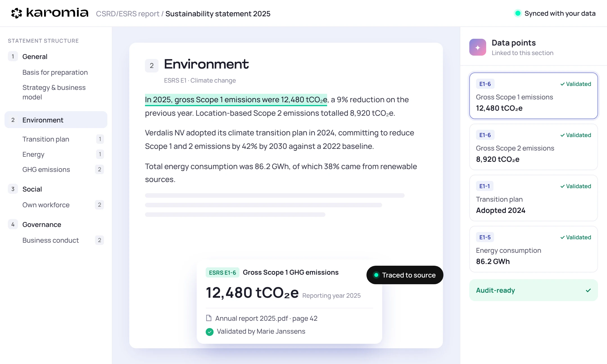The image size is (607, 364).
Task: Click the 12,480 tCO₂e value in source popup
Action: (x=252, y=293)
